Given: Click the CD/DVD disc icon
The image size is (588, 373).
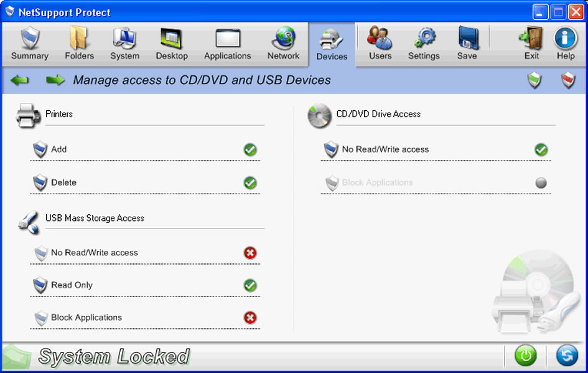Looking at the screenshot, I should click(319, 116).
